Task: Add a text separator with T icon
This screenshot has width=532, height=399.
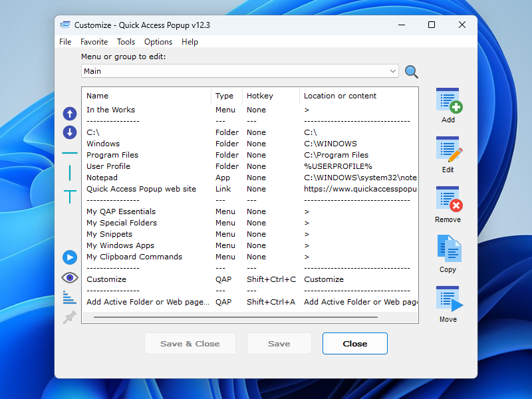Action: [x=70, y=197]
